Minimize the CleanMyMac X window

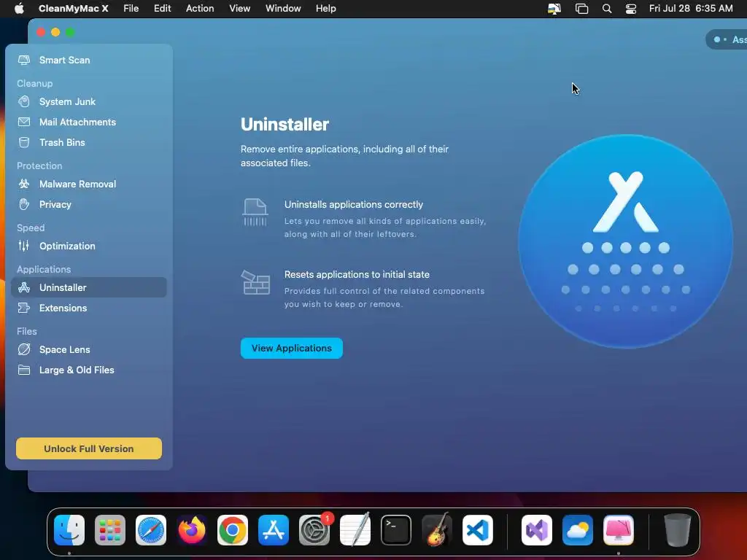click(x=55, y=32)
